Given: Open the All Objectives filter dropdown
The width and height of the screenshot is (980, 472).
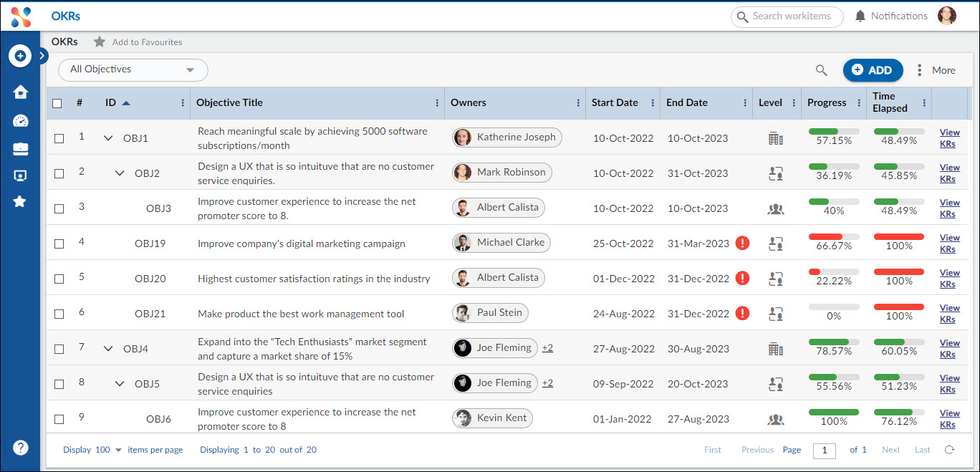Looking at the screenshot, I should [x=133, y=70].
